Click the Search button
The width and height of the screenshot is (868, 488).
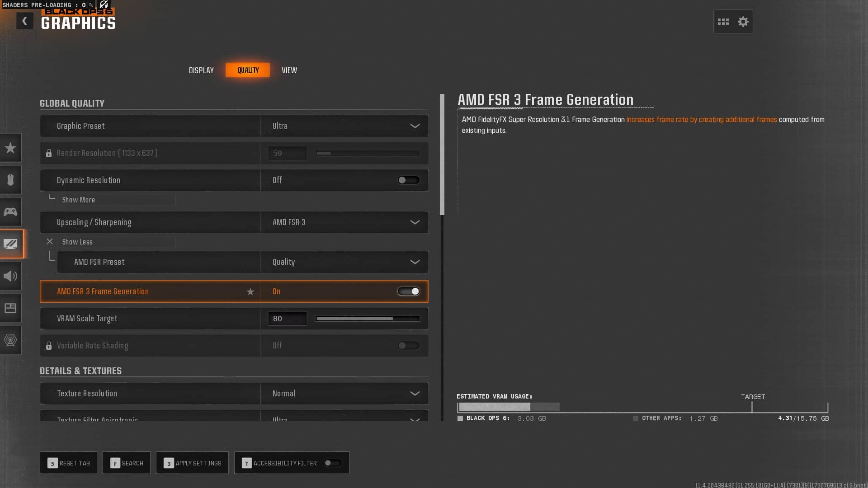click(127, 463)
